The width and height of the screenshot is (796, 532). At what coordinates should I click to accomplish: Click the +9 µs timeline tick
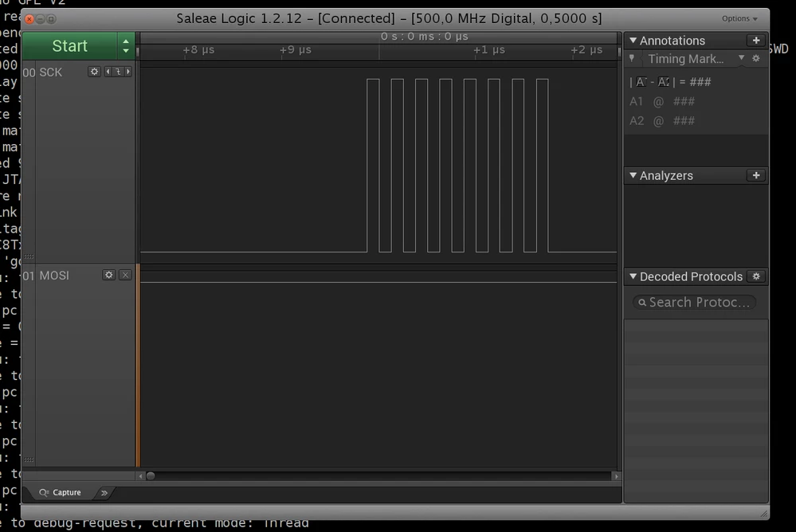(295, 49)
